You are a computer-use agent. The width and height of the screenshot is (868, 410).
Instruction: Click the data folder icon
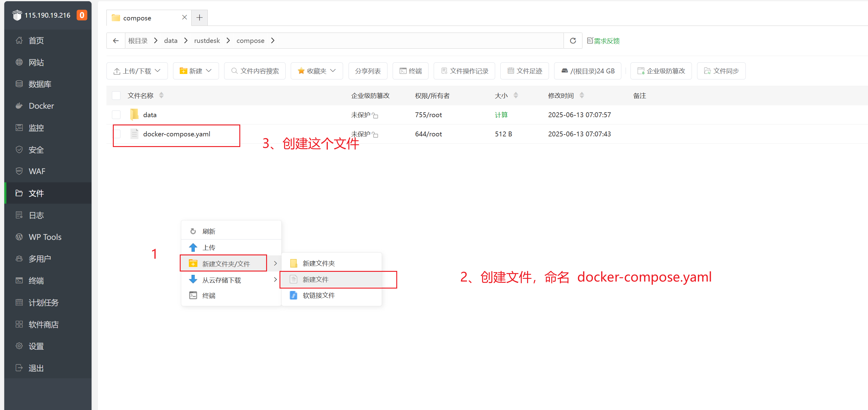(134, 115)
